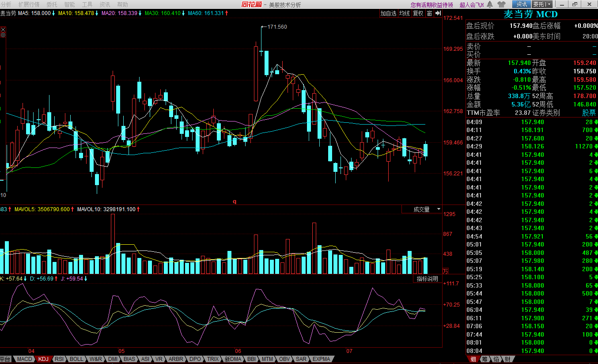
Task: Click the 加自选 button
Action: [388, 13]
